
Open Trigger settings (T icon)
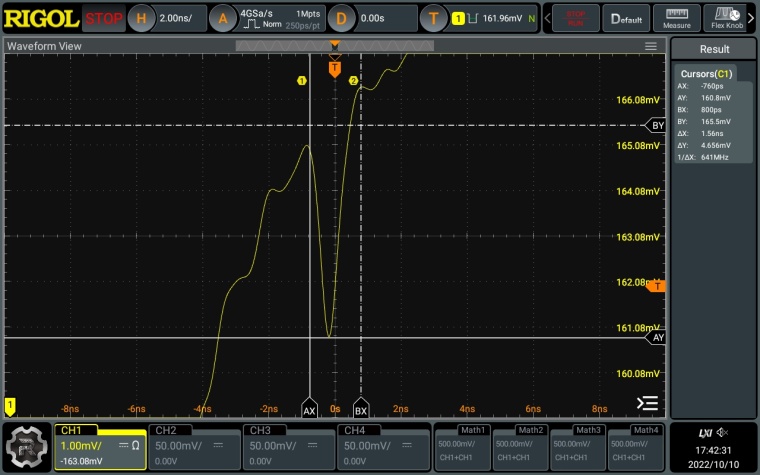(x=433, y=18)
